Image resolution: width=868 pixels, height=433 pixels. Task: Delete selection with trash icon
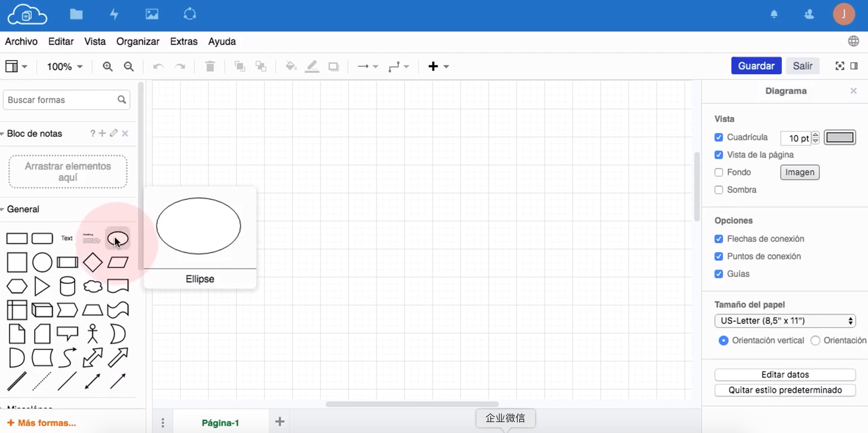pyautogui.click(x=210, y=66)
